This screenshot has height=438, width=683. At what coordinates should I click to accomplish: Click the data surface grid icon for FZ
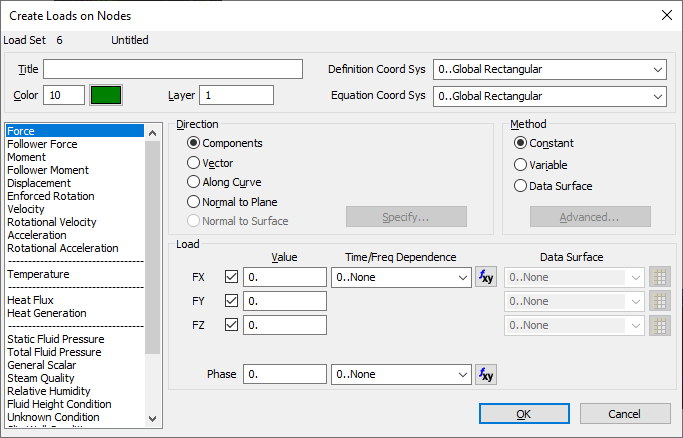659,325
